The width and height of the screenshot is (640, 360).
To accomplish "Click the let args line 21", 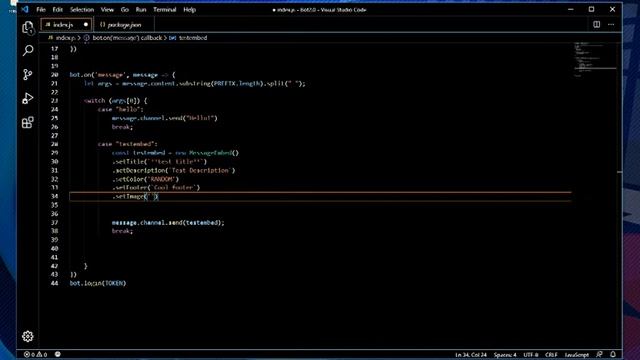I will coord(194,83).
